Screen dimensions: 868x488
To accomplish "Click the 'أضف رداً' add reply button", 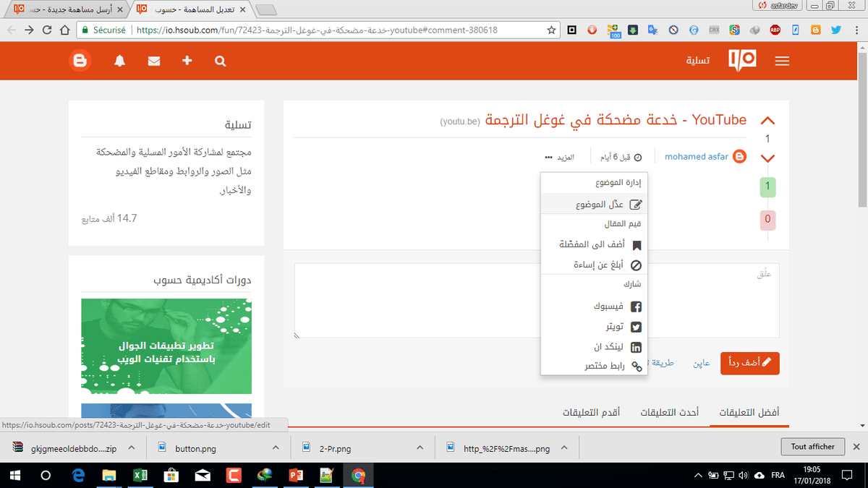I will coord(750,362).
